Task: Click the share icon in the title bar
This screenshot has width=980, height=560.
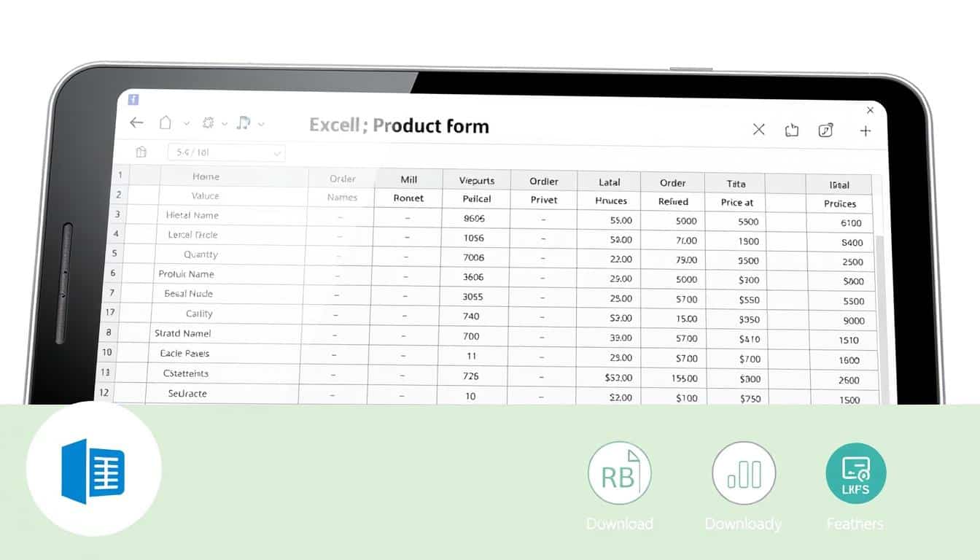Action: (792, 131)
